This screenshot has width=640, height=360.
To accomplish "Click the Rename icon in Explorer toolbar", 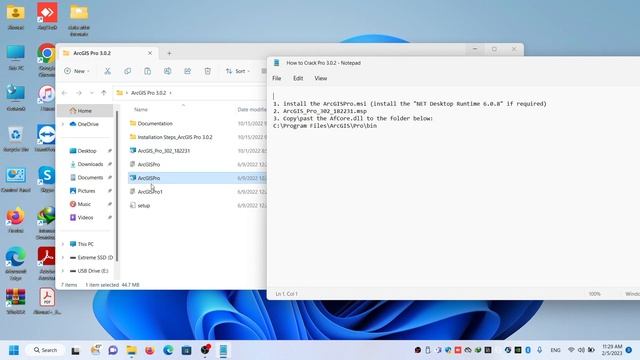I will click(x=167, y=71).
